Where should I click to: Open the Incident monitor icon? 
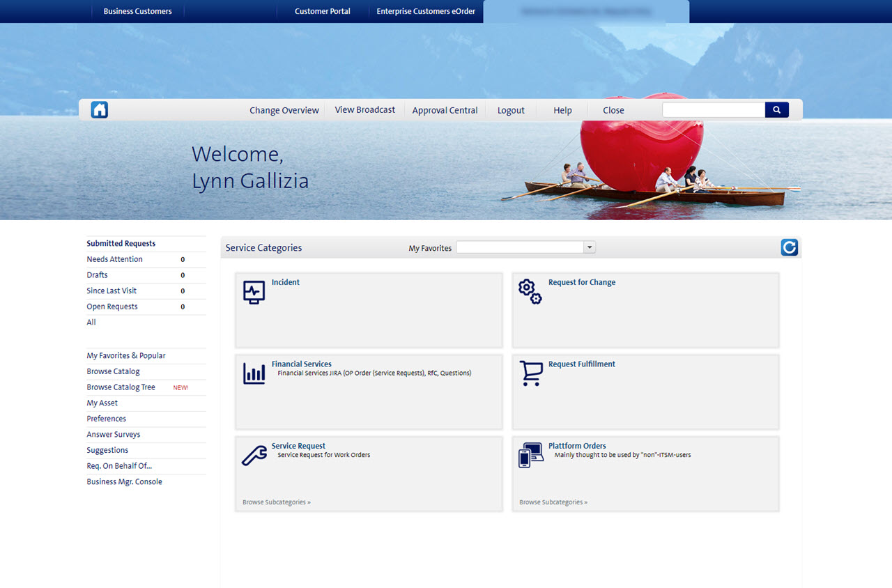click(x=254, y=292)
